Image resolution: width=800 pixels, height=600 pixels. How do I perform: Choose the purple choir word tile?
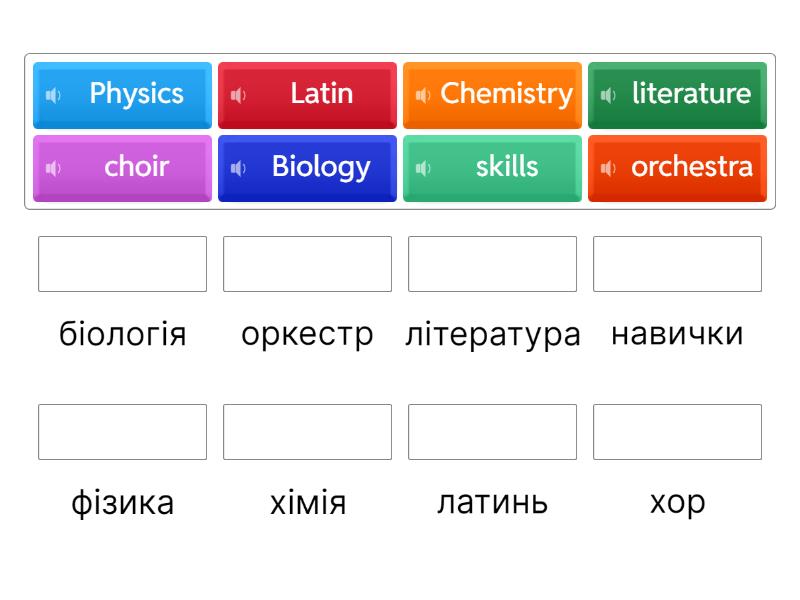click(136, 167)
